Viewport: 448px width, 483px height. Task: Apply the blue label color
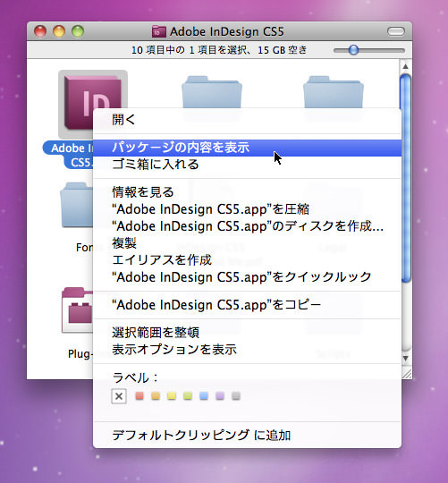[204, 396]
